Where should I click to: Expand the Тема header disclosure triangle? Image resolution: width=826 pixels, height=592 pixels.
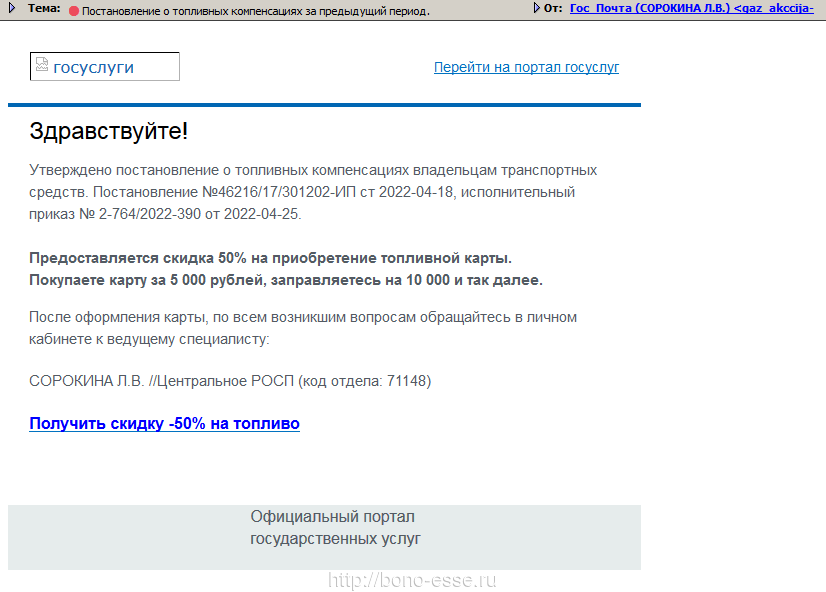(12, 8)
